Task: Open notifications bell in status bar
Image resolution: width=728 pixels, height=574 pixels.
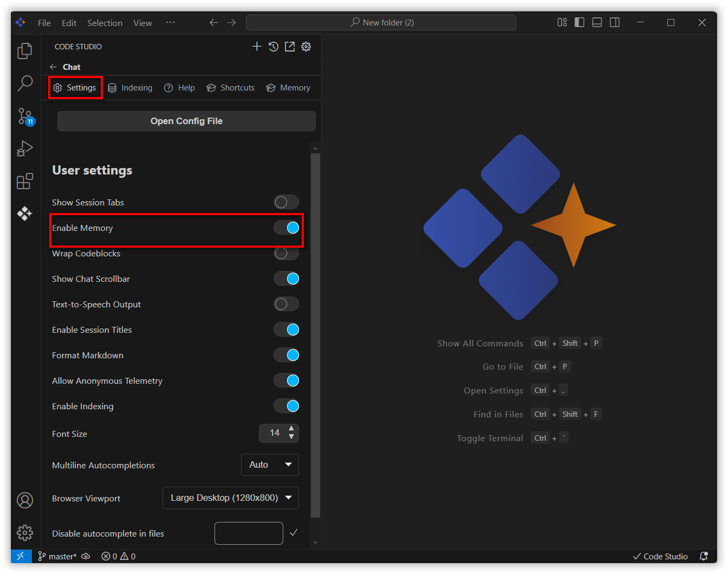Action: click(704, 556)
